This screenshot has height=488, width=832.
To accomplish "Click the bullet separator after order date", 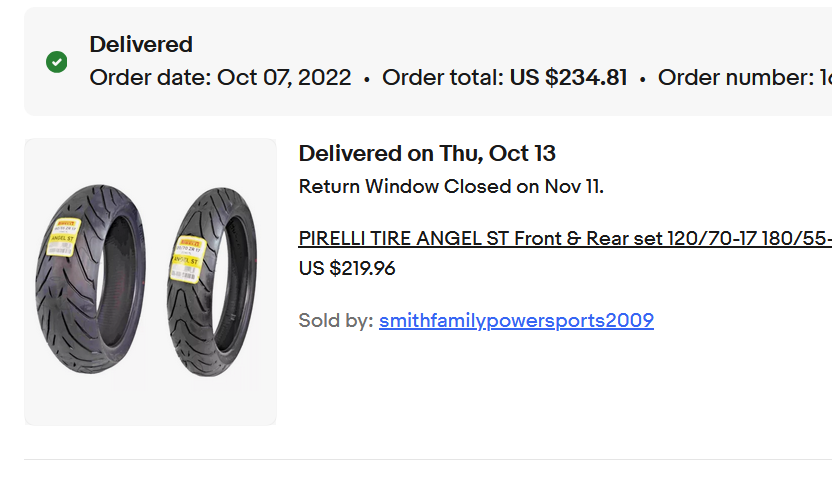I will [x=367, y=80].
